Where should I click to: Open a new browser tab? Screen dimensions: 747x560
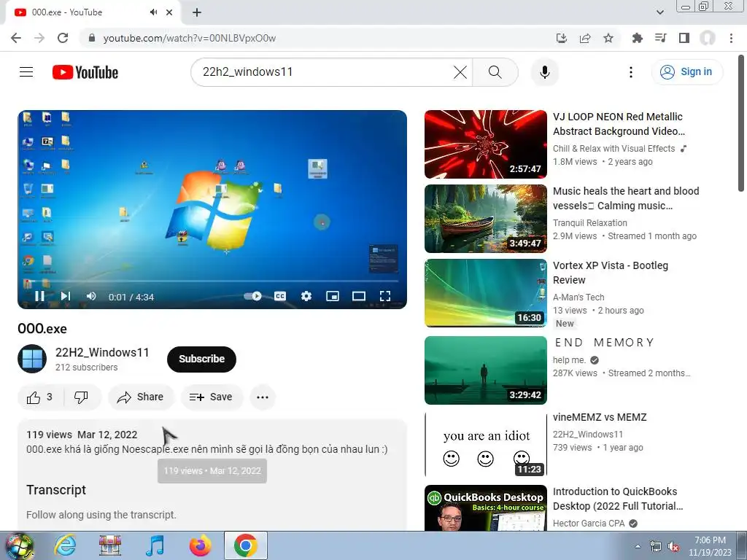pos(197,12)
